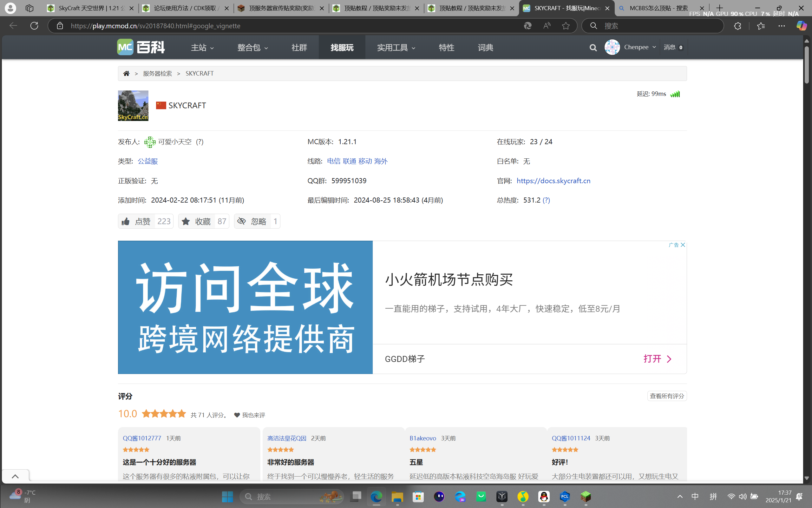The width and height of the screenshot is (812, 508).
Task: Click the 收藏 star button
Action: pyautogui.click(x=204, y=221)
